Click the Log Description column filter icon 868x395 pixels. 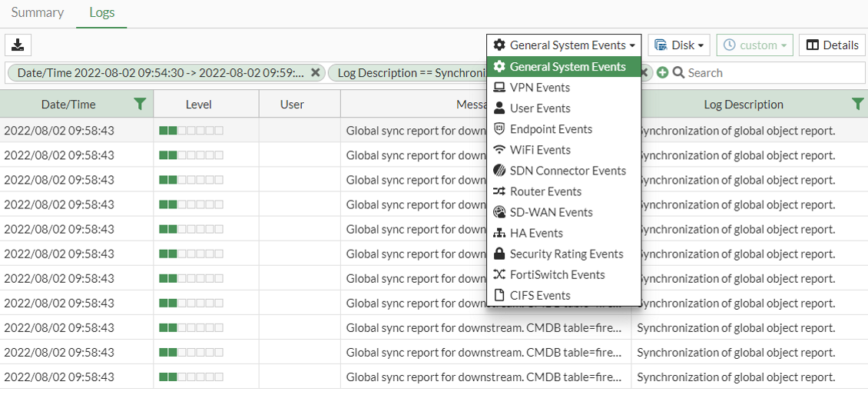click(x=857, y=105)
